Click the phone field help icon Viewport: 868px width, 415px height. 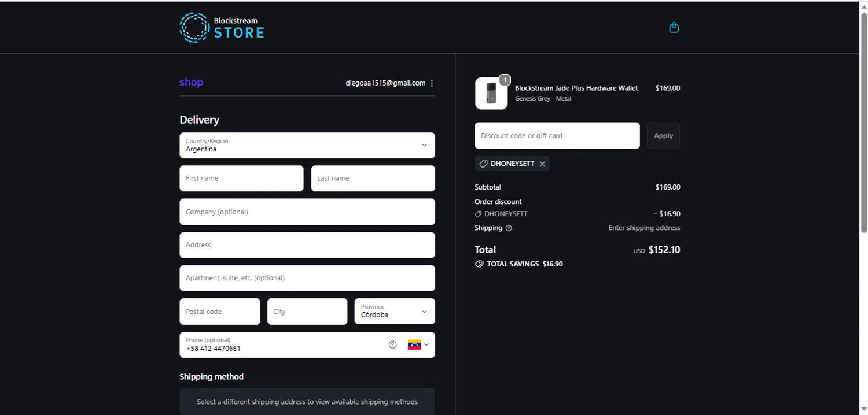(x=393, y=345)
